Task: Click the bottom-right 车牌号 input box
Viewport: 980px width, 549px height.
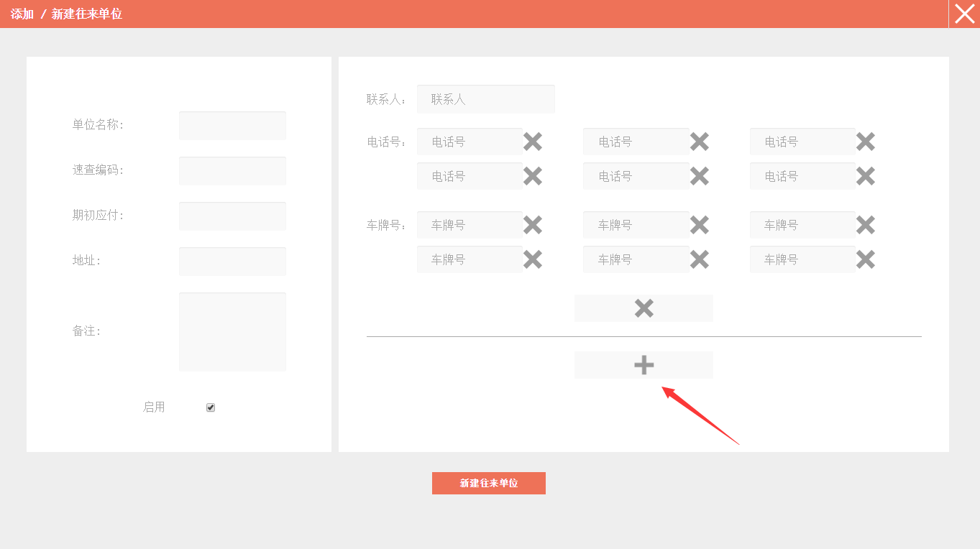Action: [x=802, y=259]
